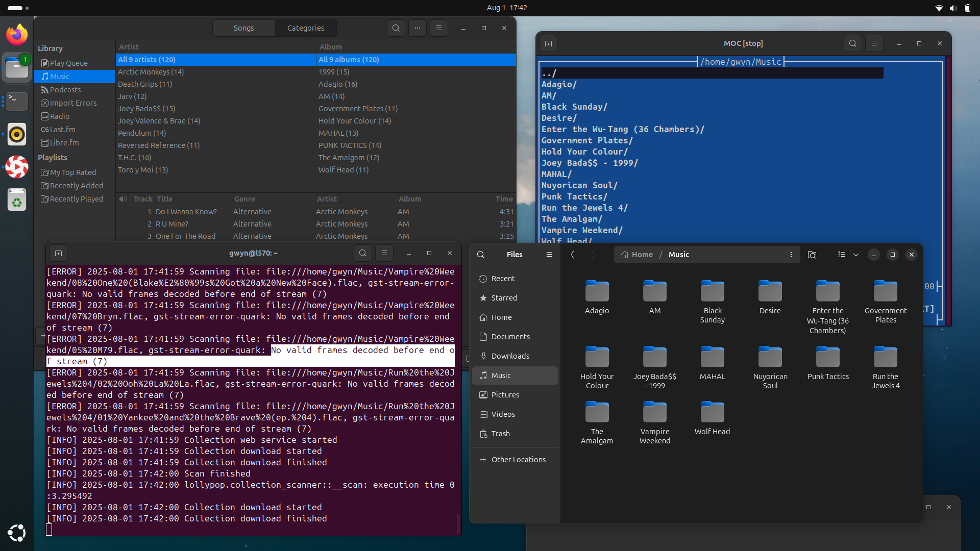Click the volume icon in the top bar
980x551 pixels.
tap(953, 8)
